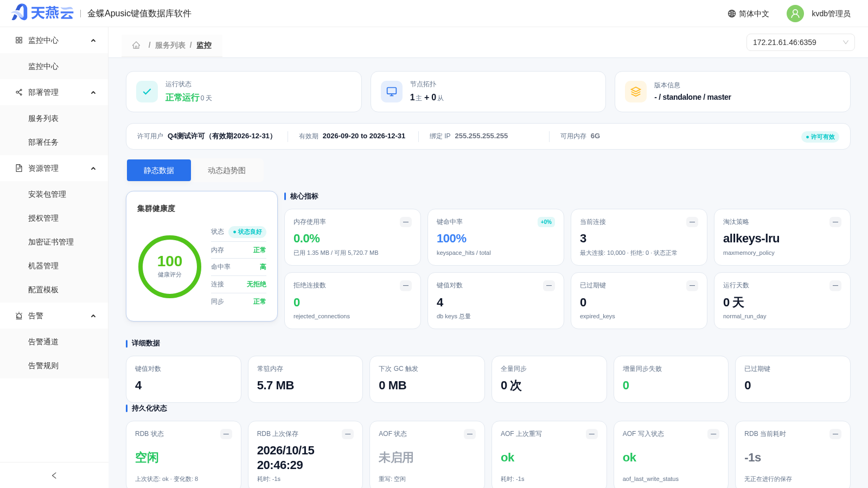868x488 pixels.
Task: Open the green user avatar
Action: [x=795, y=14]
